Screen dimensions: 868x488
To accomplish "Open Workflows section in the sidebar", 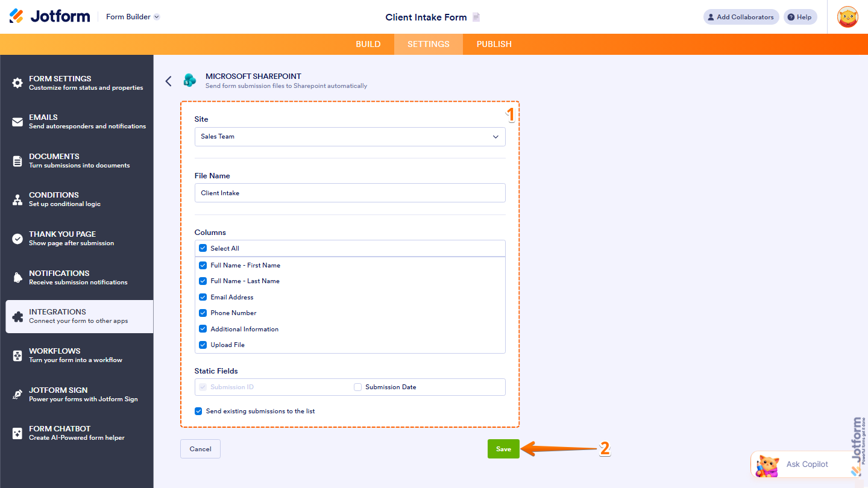I will point(77,355).
